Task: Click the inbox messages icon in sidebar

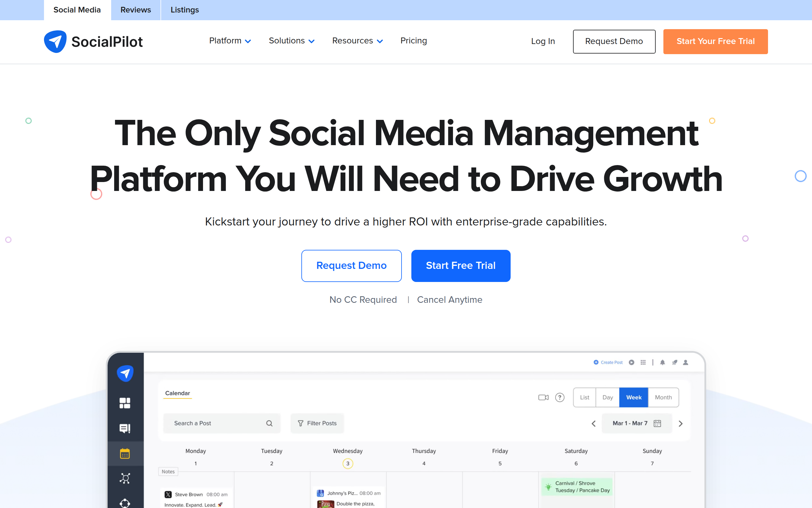Action: pos(125,428)
